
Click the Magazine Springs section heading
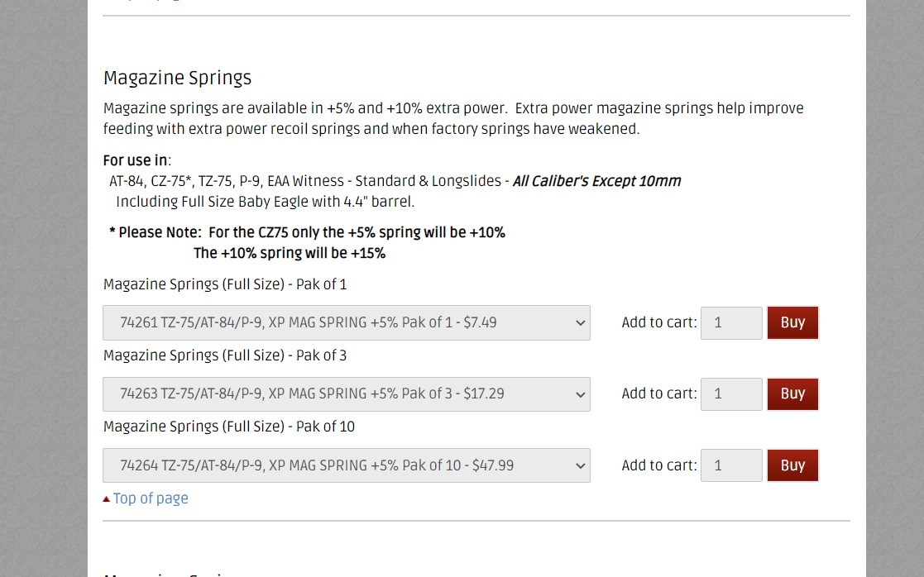pyautogui.click(x=177, y=79)
